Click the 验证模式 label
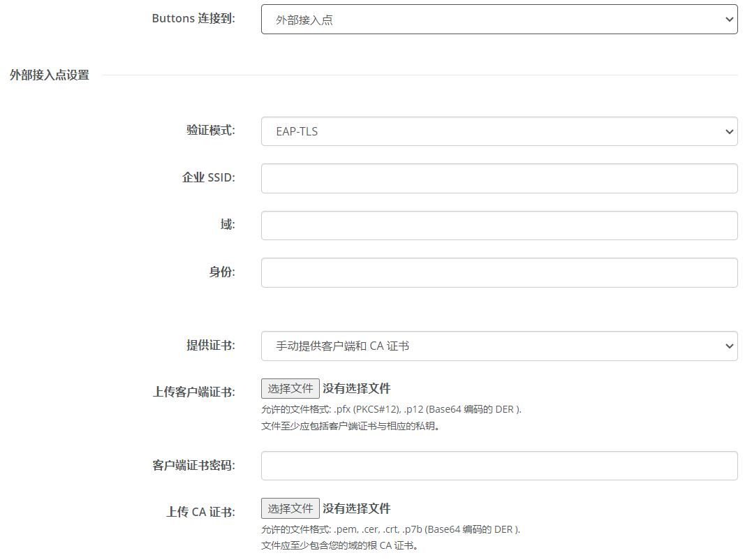Screen dimensions: 745x560 point(211,130)
